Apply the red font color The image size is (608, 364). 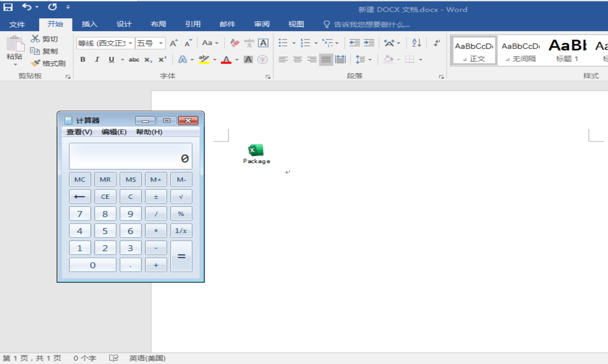point(226,59)
